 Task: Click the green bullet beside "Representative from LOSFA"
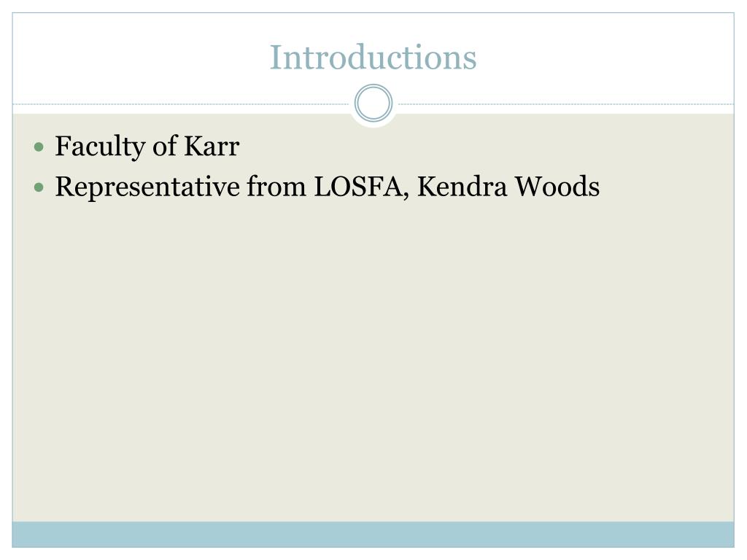click(40, 188)
